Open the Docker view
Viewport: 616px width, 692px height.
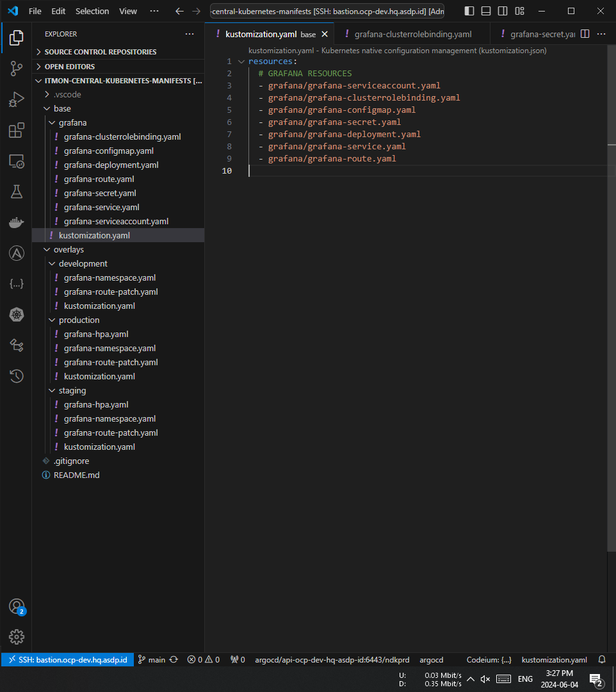16,222
